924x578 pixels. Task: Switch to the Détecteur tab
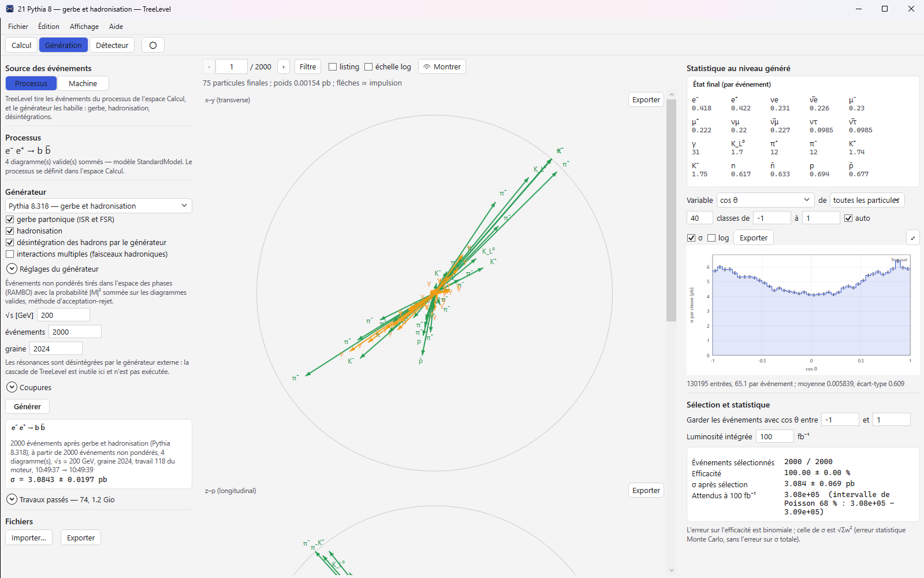[x=112, y=45]
